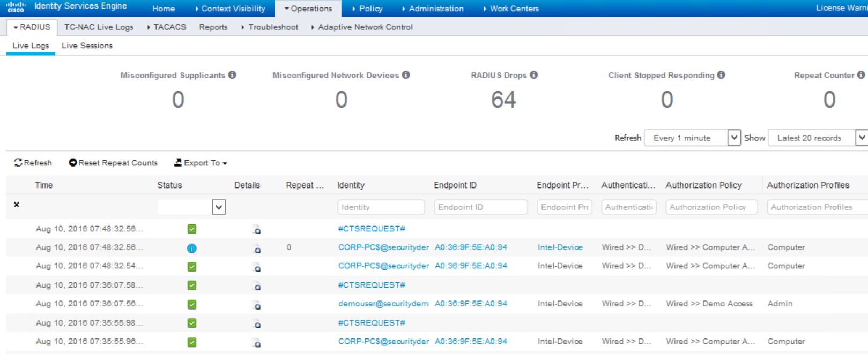Open details icon for 07:48:32.54 CORP-PC$ row
Viewport: 868px width, 354px height.
(257, 267)
